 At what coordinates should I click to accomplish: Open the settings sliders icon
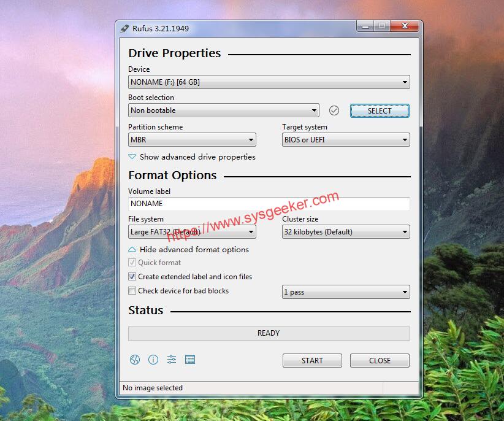(172, 360)
